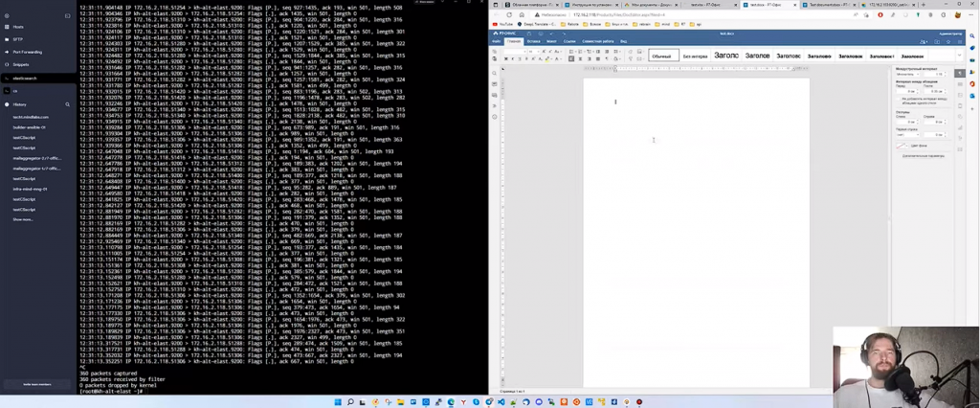Image resolution: width=980 pixels, height=408 pixels.
Task: Click the line spacing value field
Action: [x=934, y=75]
